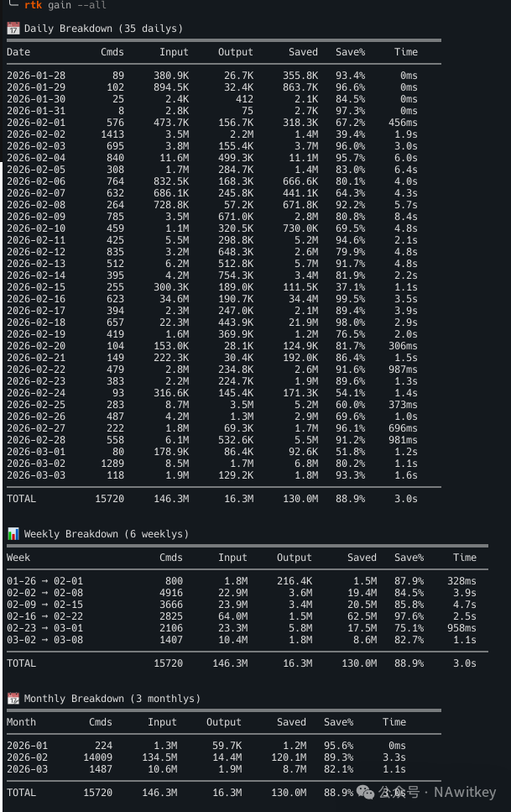Screen dimensions: 511x812
Task: Click the input value 380.9K
Action: (x=171, y=76)
